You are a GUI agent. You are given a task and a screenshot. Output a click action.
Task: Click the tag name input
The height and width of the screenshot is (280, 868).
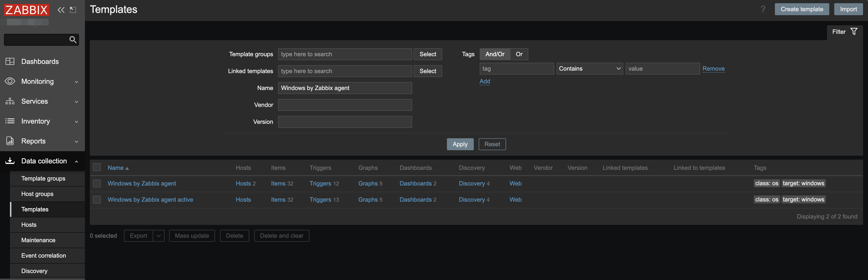coord(516,69)
